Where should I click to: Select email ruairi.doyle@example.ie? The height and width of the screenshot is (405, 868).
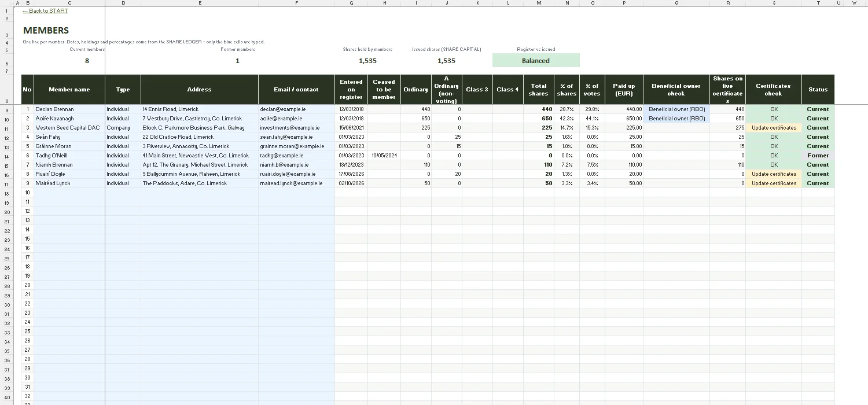pos(297,174)
